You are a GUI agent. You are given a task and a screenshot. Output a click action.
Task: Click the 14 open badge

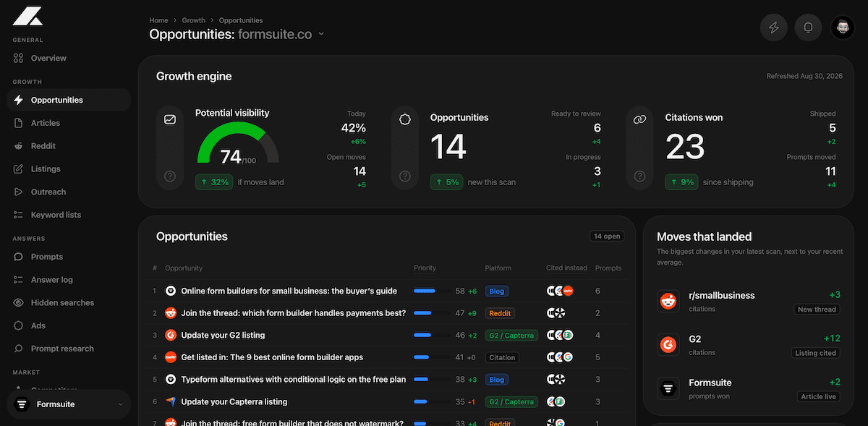pyautogui.click(x=607, y=237)
